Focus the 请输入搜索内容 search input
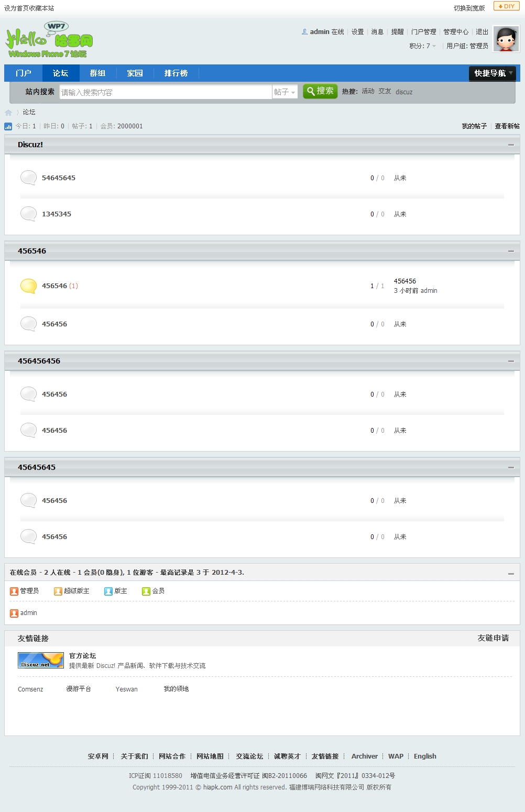Image resolution: width=525 pixels, height=812 pixels. [x=166, y=92]
